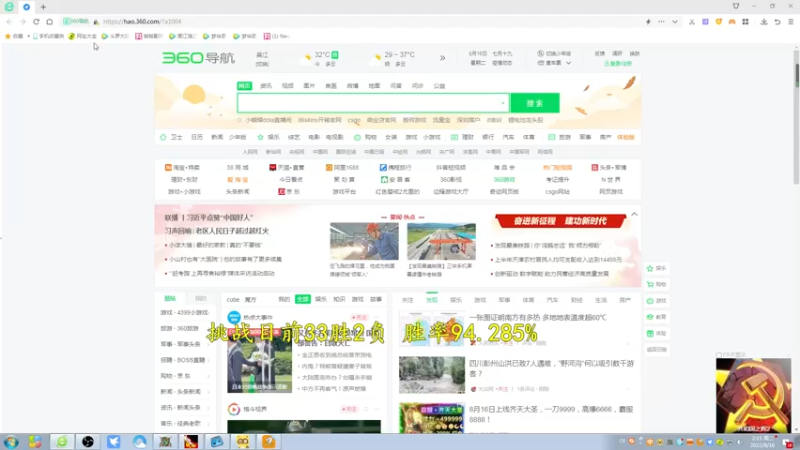
Task: Click the 卫士 category home icon
Action: point(163,137)
